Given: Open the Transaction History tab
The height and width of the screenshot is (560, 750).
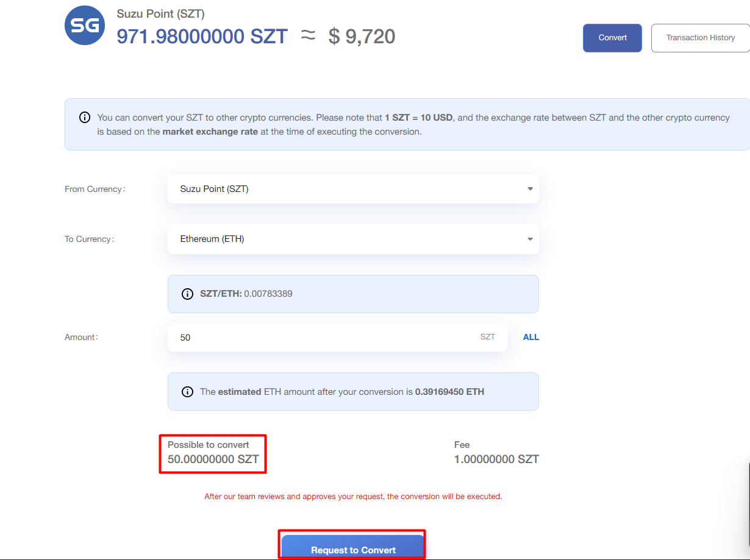Looking at the screenshot, I should click(700, 38).
